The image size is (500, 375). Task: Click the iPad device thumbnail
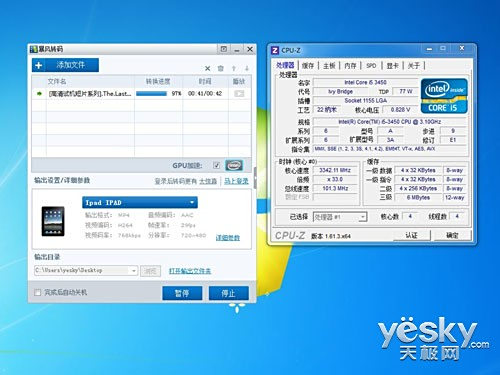click(x=53, y=221)
